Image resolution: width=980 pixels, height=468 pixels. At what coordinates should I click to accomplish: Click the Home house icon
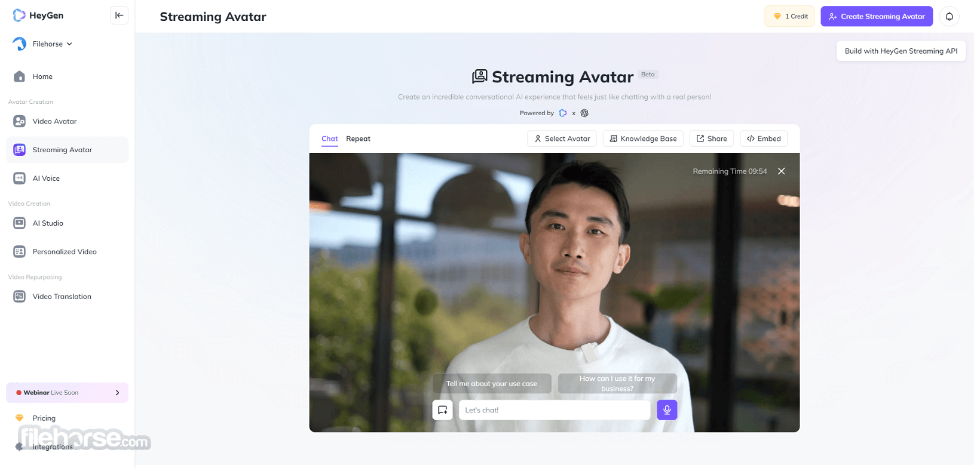(19, 76)
